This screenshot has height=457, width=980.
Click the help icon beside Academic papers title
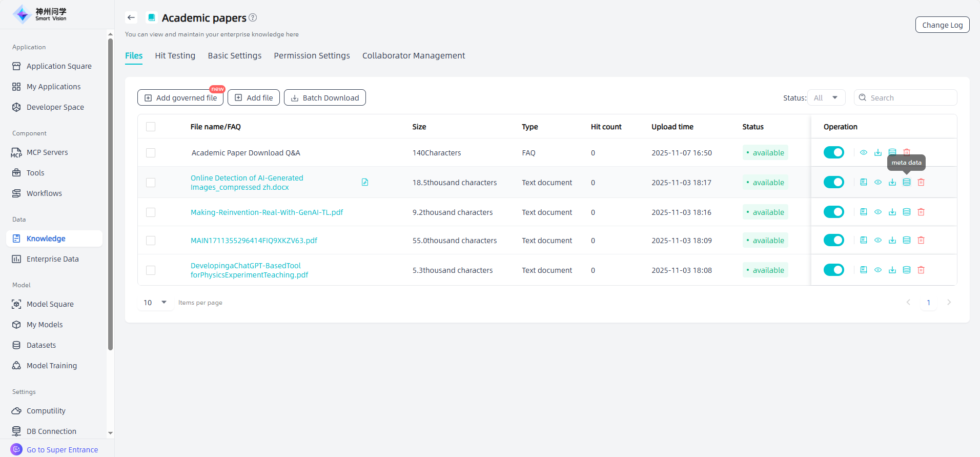[253, 18]
